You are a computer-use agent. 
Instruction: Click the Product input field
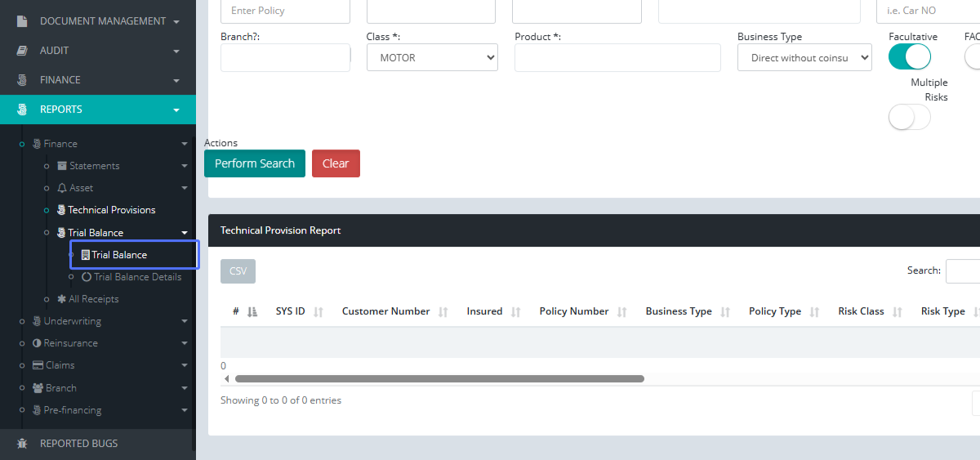click(x=617, y=58)
